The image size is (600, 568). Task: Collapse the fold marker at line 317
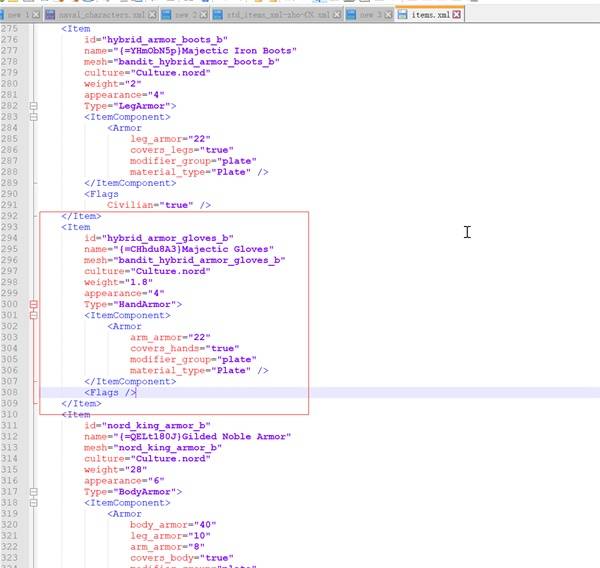coord(33,491)
